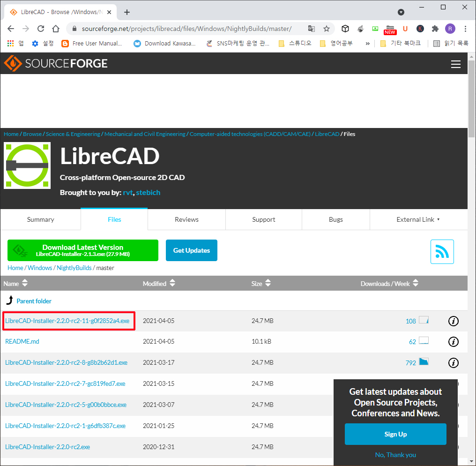
Task: Click the LibreCAD project logo
Action: 27,165
